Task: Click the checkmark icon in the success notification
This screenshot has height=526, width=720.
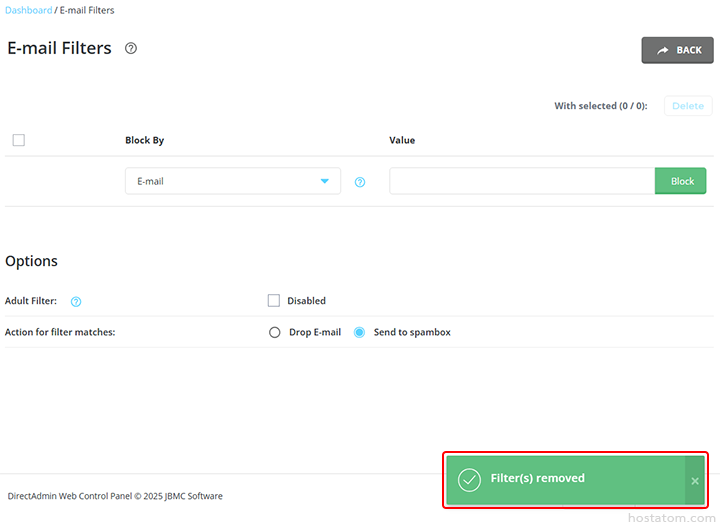Action: (x=469, y=479)
